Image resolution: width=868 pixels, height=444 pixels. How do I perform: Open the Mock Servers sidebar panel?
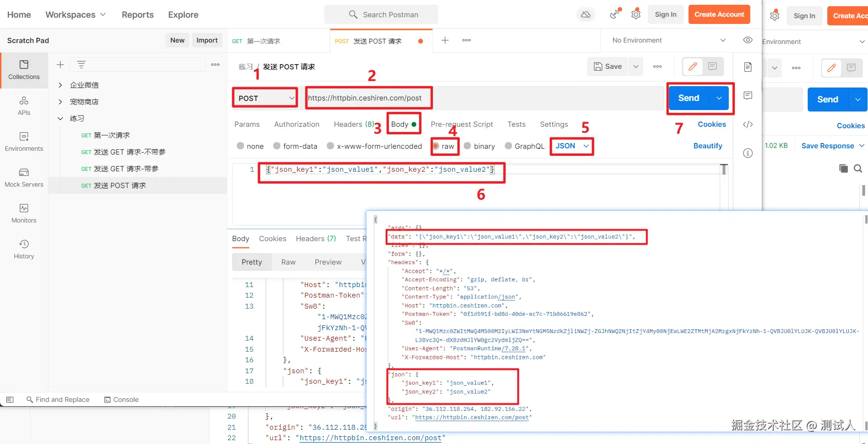(24, 178)
